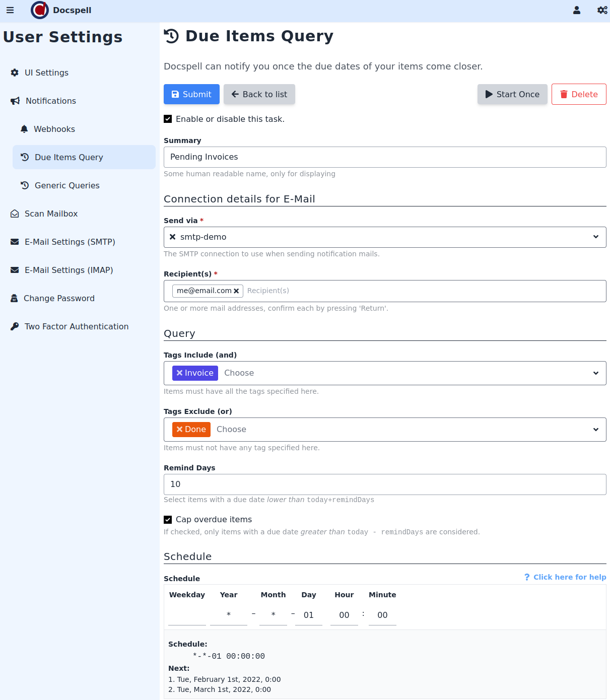Image resolution: width=610 pixels, height=700 pixels.
Task: Click the Start Once button
Action: pos(512,95)
